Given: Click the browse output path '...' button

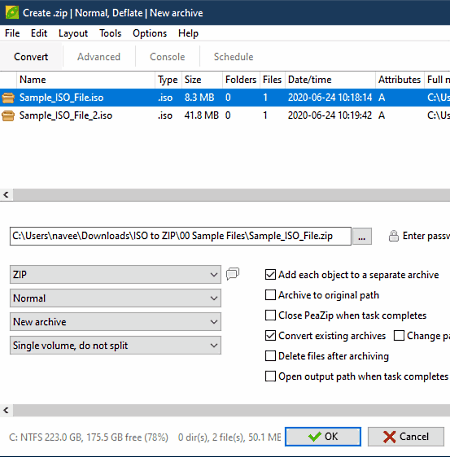Looking at the screenshot, I should (362, 237).
